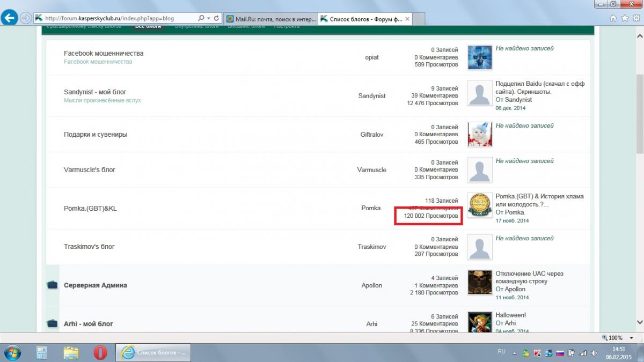Open the Internet Explorer Home icon

pos(613,18)
